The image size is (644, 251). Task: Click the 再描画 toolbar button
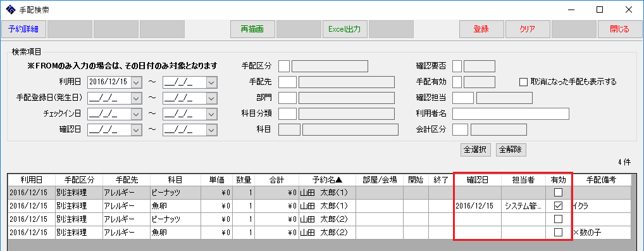point(252,29)
